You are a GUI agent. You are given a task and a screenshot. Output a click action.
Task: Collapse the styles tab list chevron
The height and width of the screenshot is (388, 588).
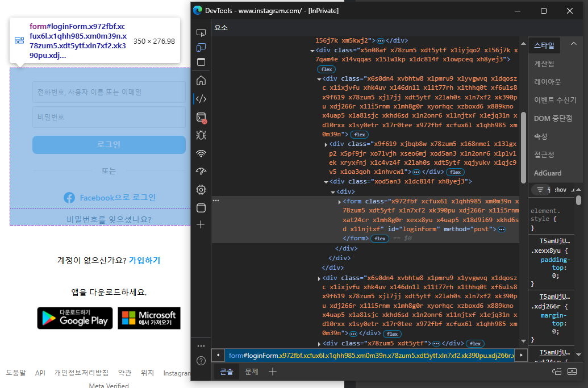573,44
